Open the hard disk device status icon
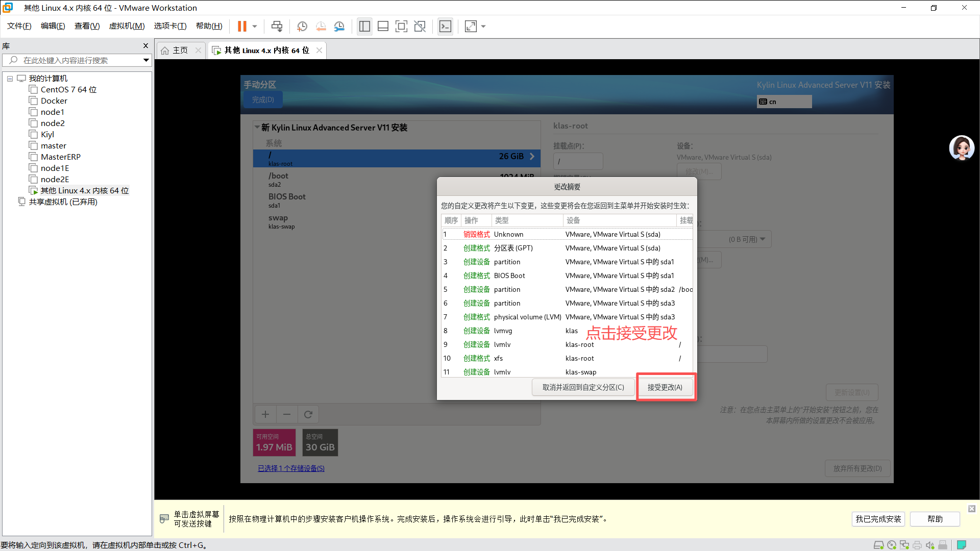The image size is (980, 551). [879, 545]
